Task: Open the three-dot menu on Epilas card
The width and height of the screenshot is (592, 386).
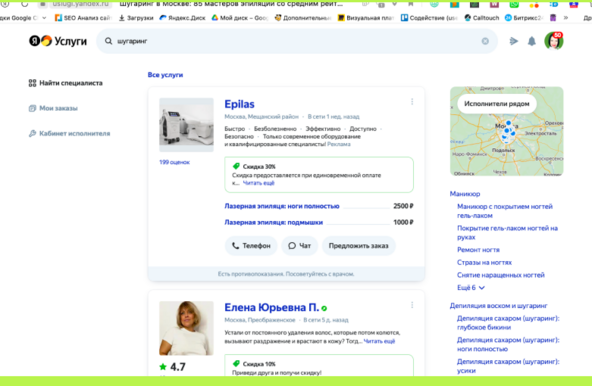Action: pyautogui.click(x=412, y=102)
